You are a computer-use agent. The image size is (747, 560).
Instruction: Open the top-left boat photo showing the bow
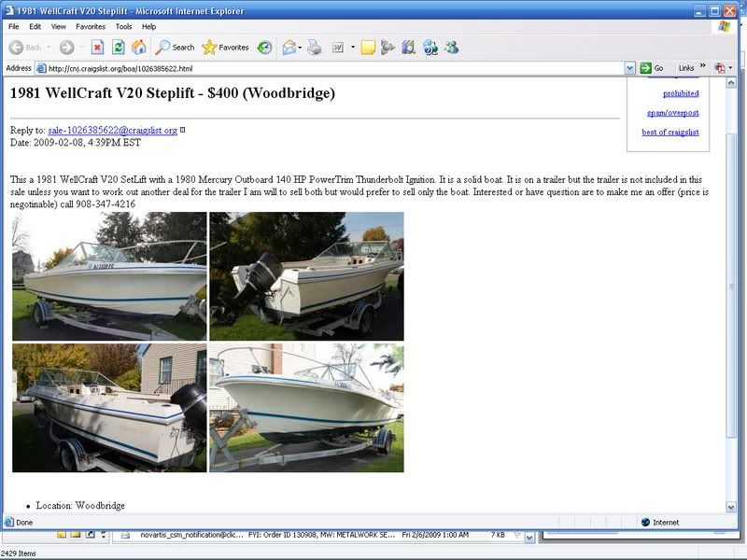(109, 276)
